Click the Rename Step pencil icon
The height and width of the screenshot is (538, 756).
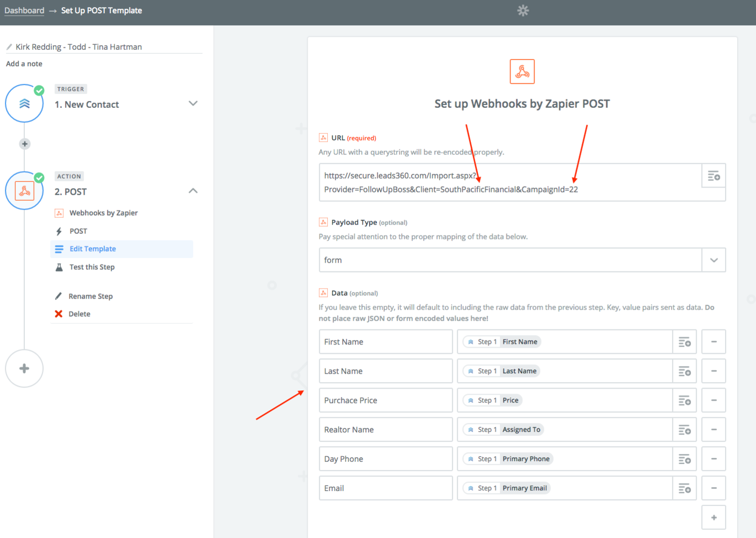point(59,296)
